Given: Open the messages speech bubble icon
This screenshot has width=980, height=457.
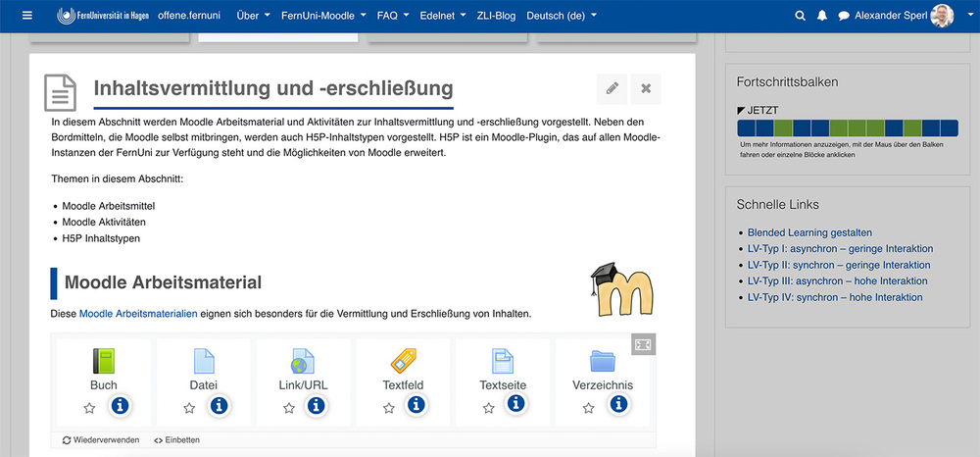Looking at the screenshot, I should pos(844,17).
